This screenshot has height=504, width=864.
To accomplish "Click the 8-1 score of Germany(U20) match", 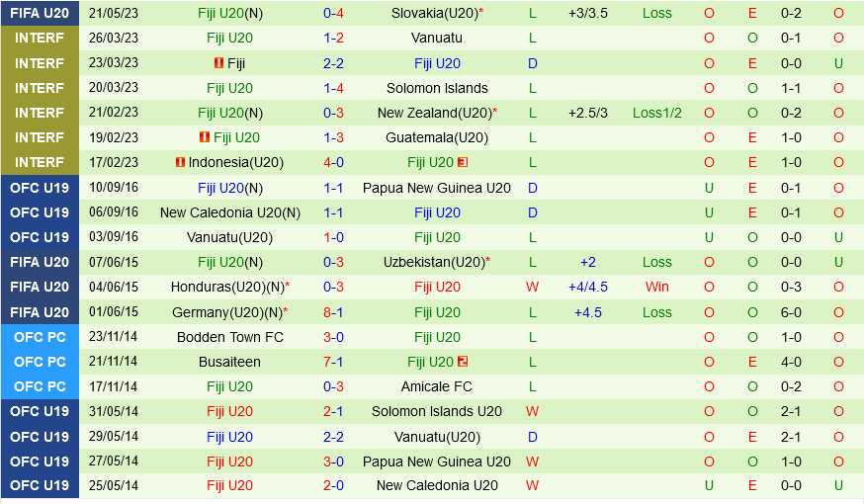I will [333, 312].
